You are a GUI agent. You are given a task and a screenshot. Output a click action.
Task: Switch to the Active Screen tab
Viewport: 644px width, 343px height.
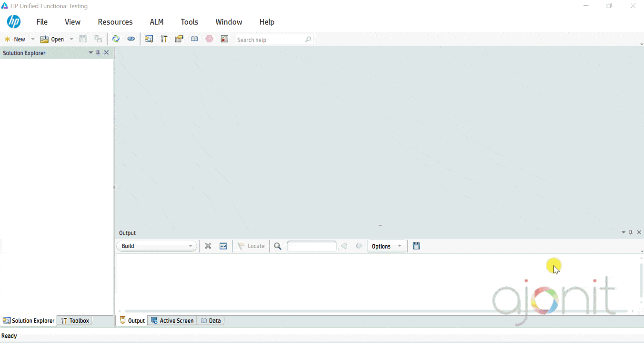pyautogui.click(x=172, y=320)
